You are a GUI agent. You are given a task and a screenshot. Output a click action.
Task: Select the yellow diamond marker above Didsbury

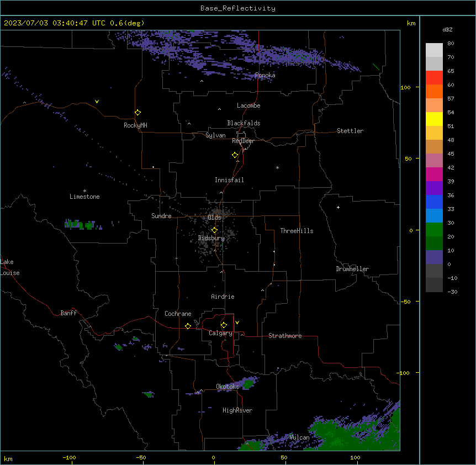coord(214,230)
